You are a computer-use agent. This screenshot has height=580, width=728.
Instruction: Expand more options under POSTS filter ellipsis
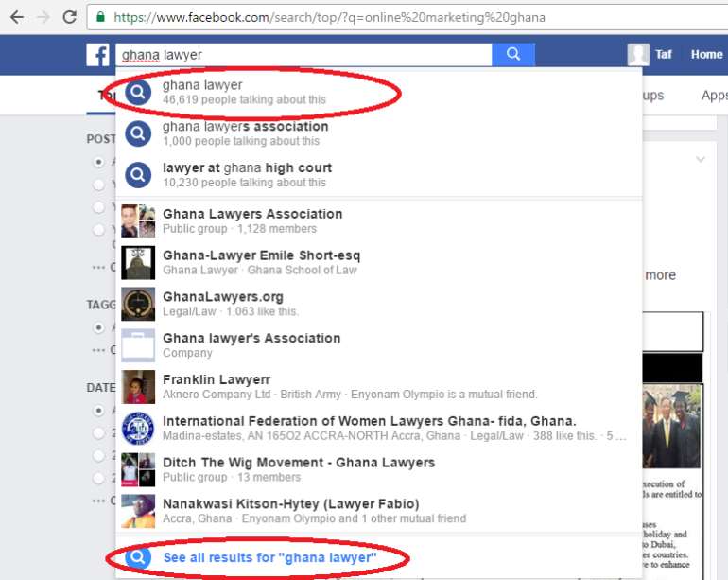[x=98, y=267]
